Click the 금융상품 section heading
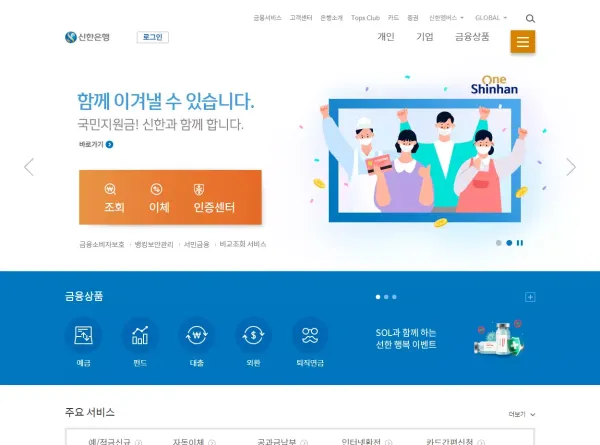Viewport: 600px width, 445px height. tap(84, 296)
